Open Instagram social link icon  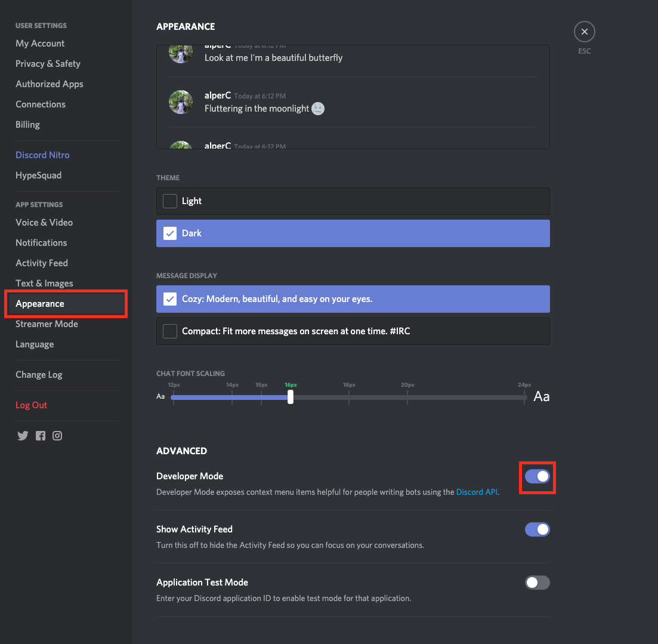point(57,436)
